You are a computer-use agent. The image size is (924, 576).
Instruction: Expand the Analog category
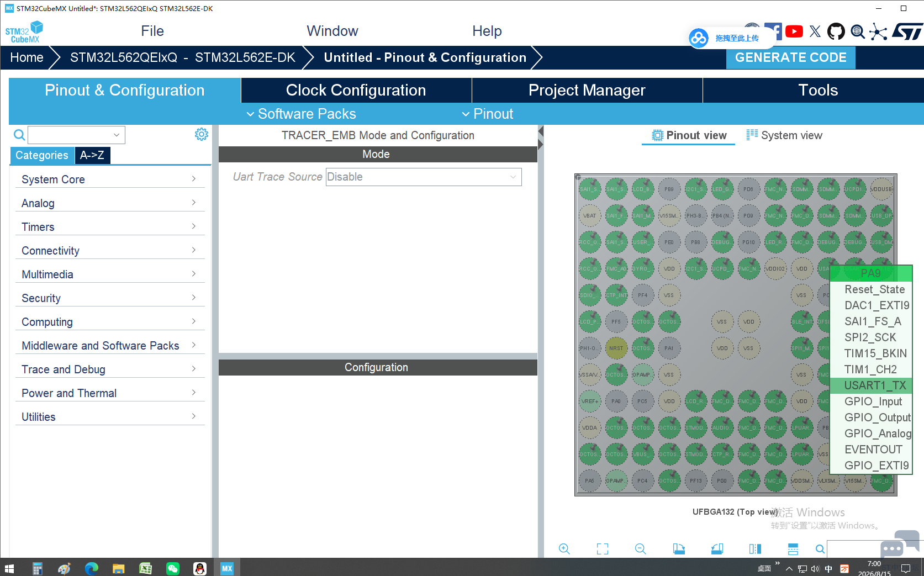click(x=110, y=203)
